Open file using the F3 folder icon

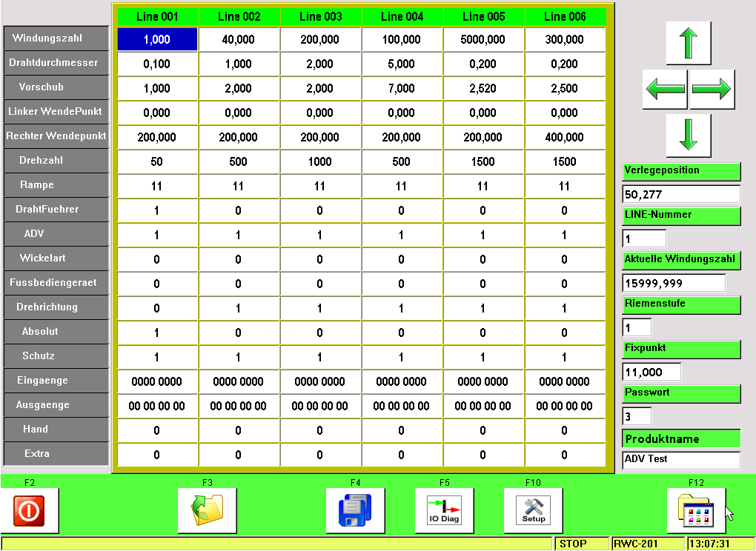pyautogui.click(x=208, y=511)
